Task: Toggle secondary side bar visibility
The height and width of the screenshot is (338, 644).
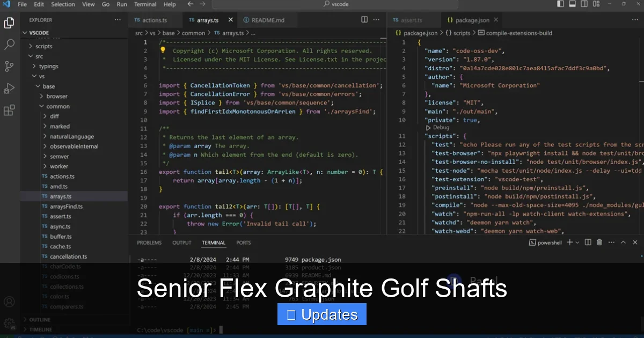Action: coord(583,4)
